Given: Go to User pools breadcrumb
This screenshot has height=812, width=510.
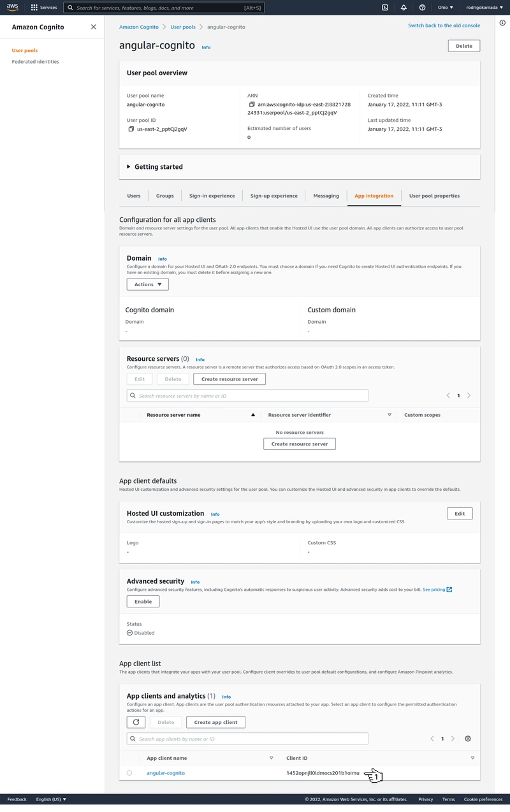Looking at the screenshot, I should pos(183,27).
